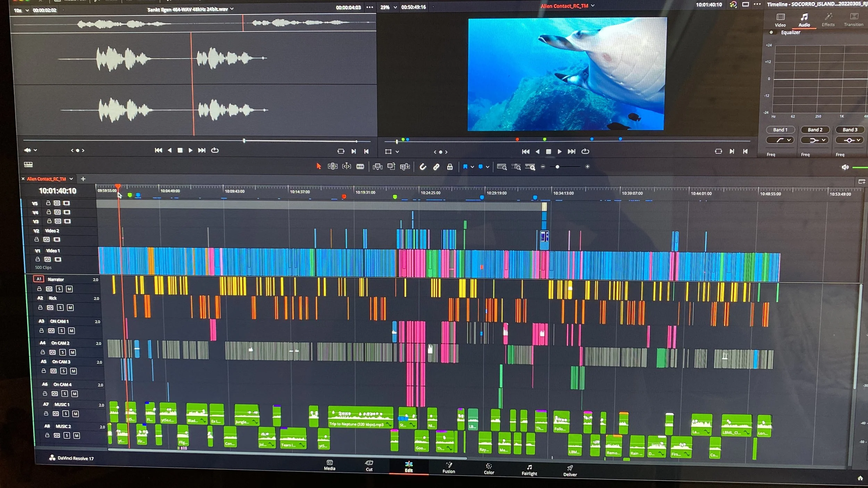Click the Insert Clip toolbar icon
The height and width of the screenshot is (488, 868).
tap(377, 167)
